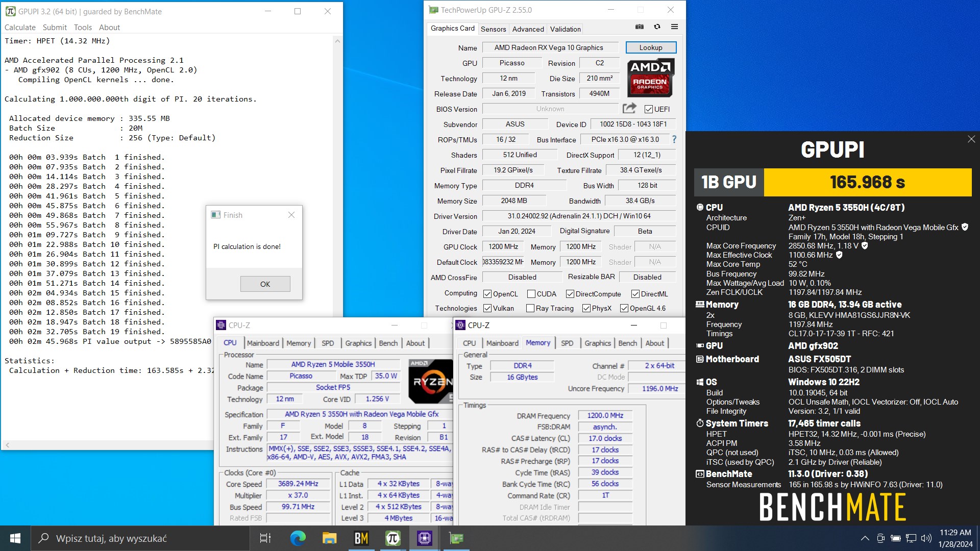Open Task View on the taskbar
Viewport: 980px width, 551px height.
tap(265, 538)
